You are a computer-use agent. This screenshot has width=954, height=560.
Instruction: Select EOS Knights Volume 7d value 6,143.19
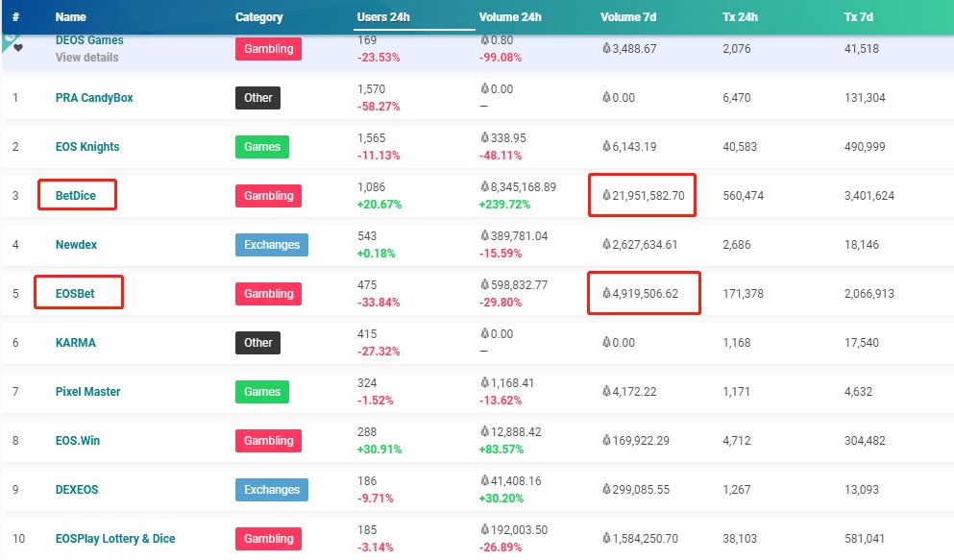(629, 147)
